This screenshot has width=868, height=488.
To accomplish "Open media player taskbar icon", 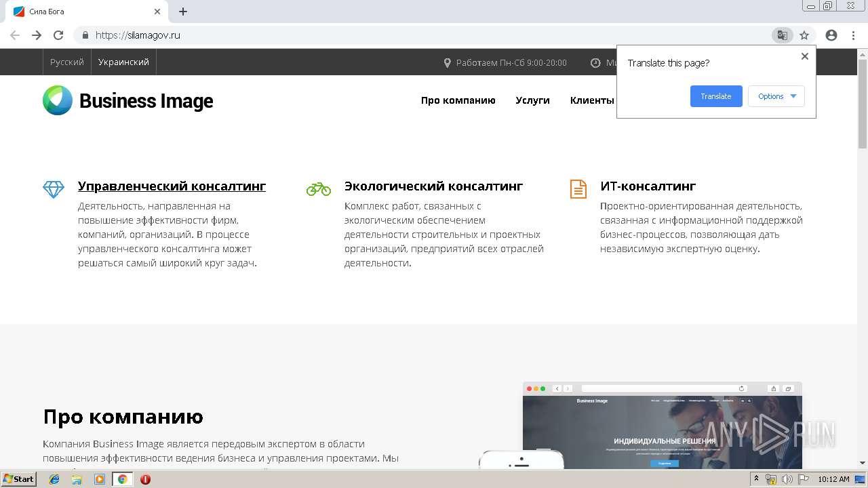I will (x=100, y=479).
